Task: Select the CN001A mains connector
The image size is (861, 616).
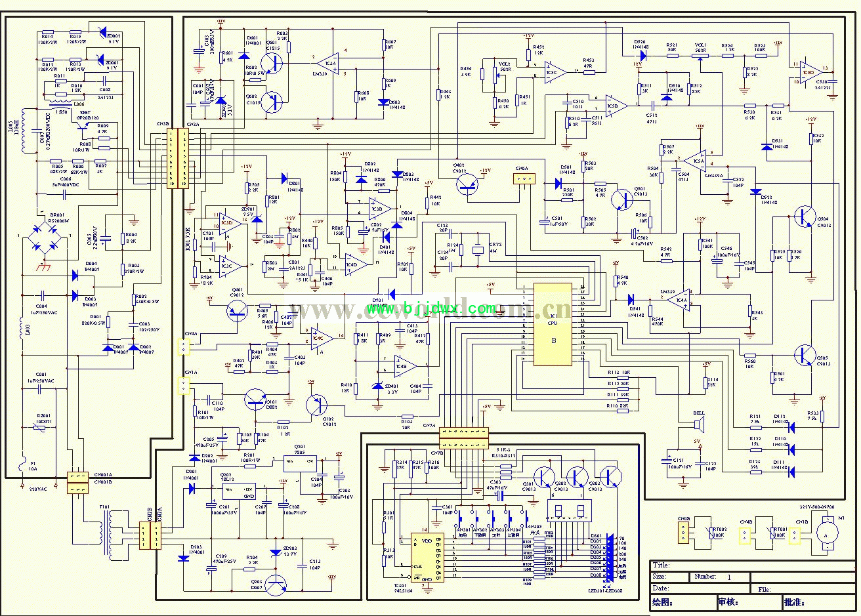Action: tap(78, 478)
